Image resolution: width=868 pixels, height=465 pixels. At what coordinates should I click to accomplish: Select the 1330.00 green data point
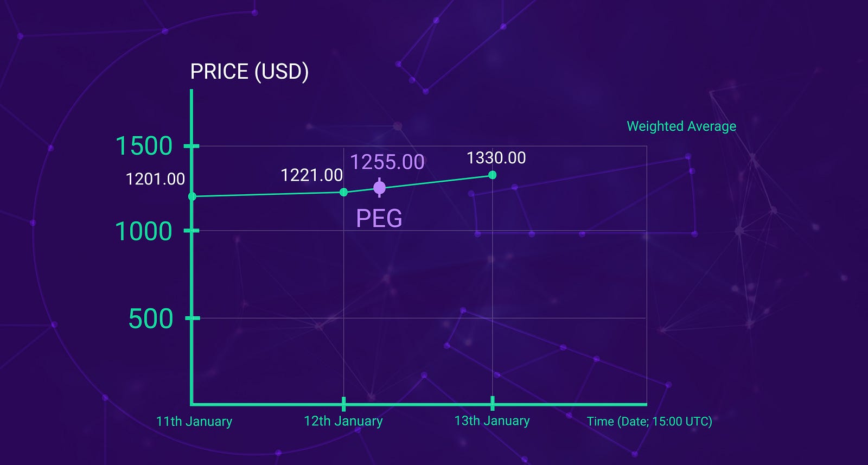pyautogui.click(x=492, y=175)
